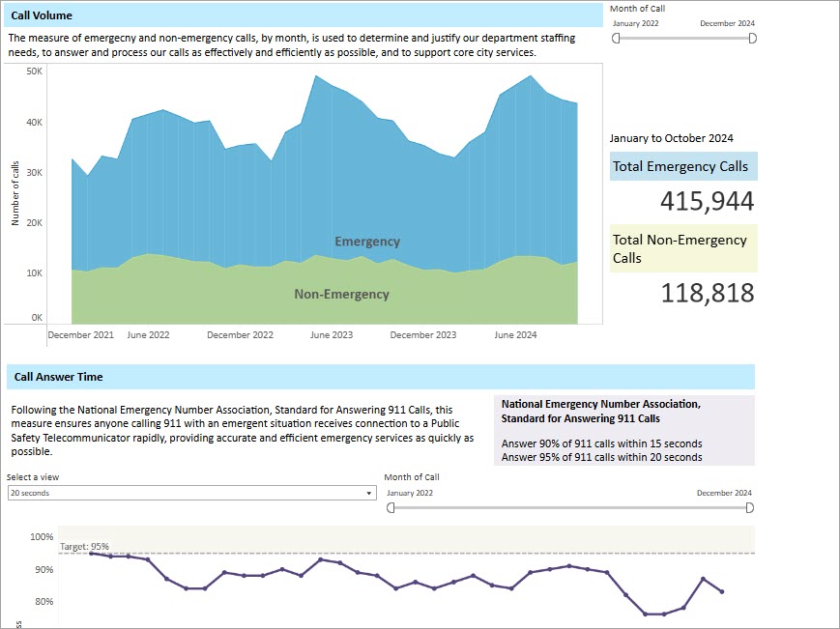Click the Total Non-Emergency Calls header card
840x629 pixels.
pyautogui.click(x=683, y=248)
